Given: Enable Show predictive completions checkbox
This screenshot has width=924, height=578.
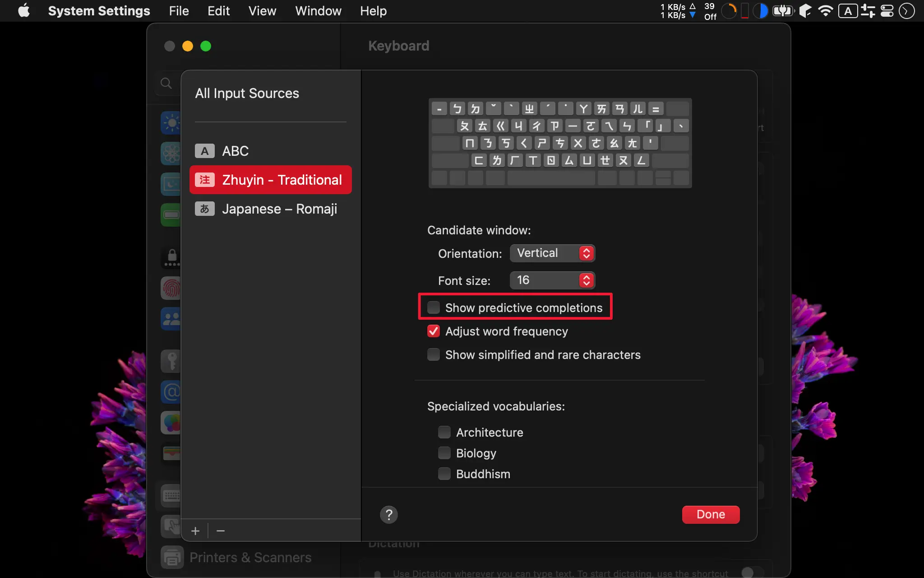Looking at the screenshot, I should 434,308.
